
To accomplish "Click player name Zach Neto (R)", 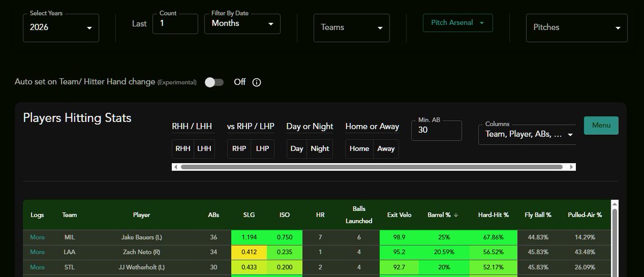I will pyautogui.click(x=142, y=252).
